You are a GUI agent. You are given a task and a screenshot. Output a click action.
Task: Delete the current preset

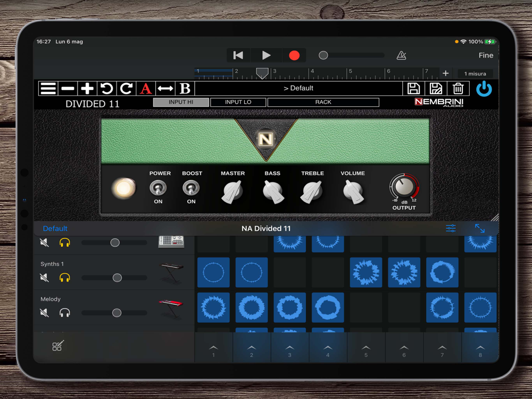tap(458, 88)
